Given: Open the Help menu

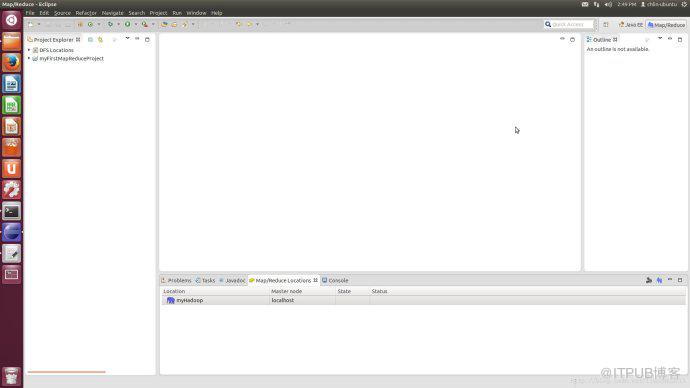Looking at the screenshot, I should click(216, 13).
